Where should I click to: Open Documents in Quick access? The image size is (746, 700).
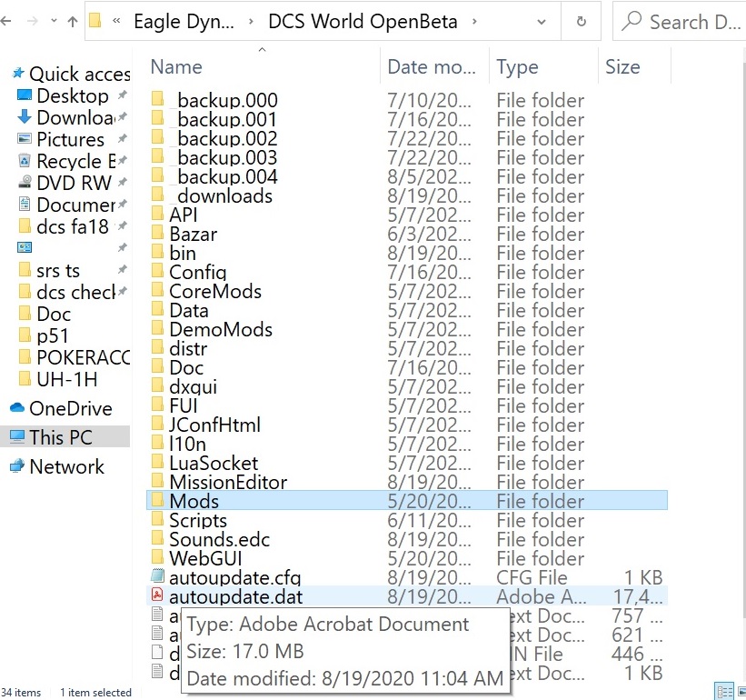73,205
